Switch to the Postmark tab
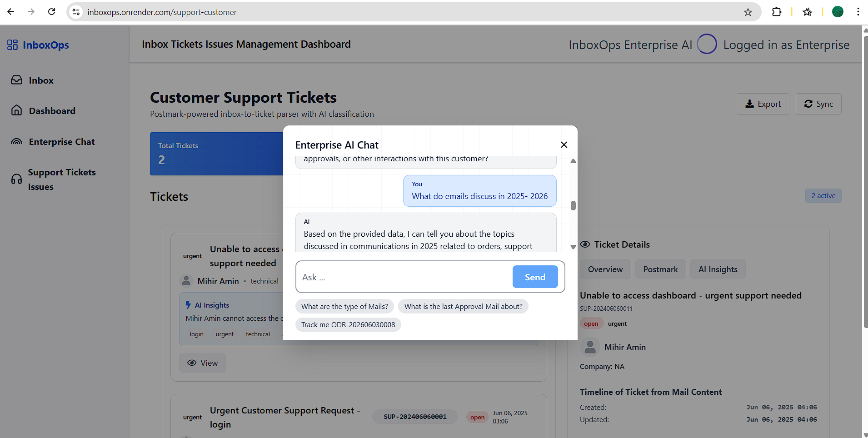868x438 pixels. (660, 269)
